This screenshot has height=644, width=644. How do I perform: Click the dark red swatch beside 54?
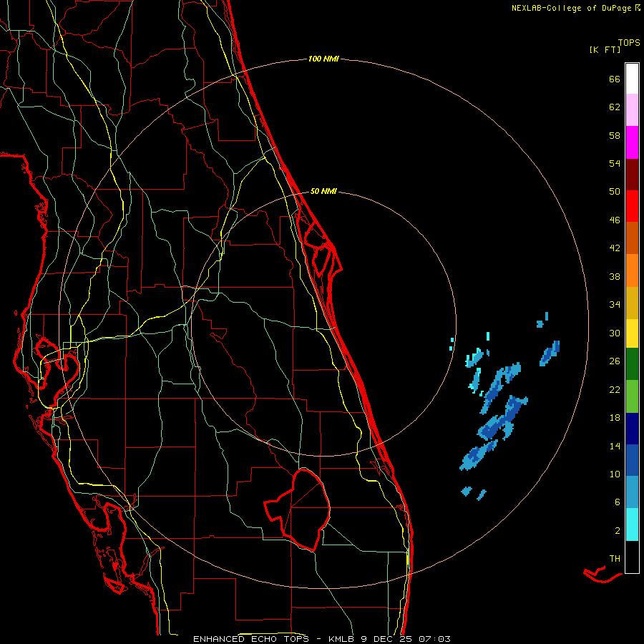pos(632,175)
